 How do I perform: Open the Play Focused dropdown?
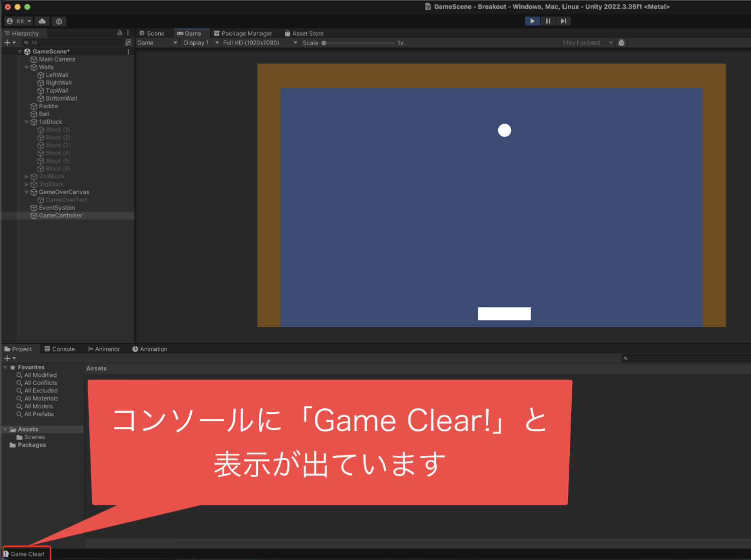coord(587,43)
